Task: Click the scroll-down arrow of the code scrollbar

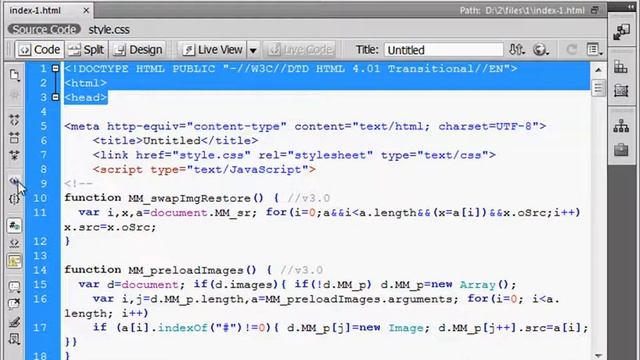Action: 598,356
